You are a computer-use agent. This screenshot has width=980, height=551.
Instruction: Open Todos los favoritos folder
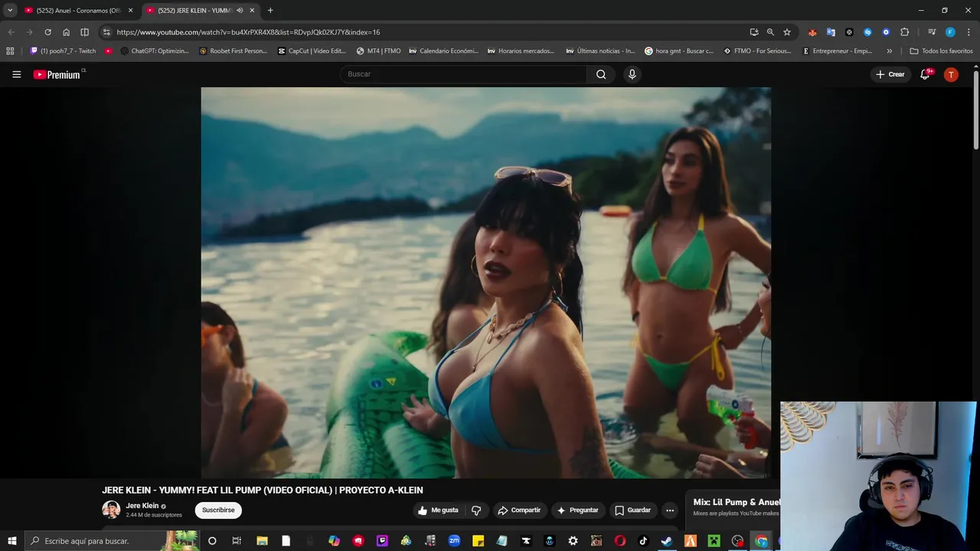pyautogui.click(x=941, y=51)
